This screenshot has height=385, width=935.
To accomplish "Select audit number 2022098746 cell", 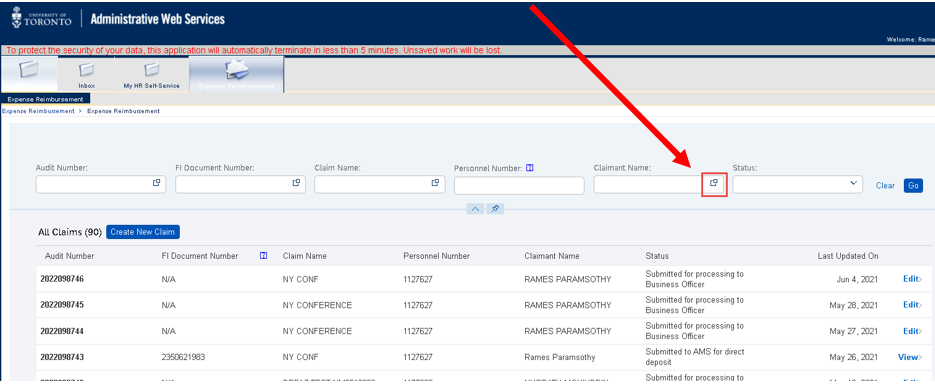I will click(x=62, y=279).
